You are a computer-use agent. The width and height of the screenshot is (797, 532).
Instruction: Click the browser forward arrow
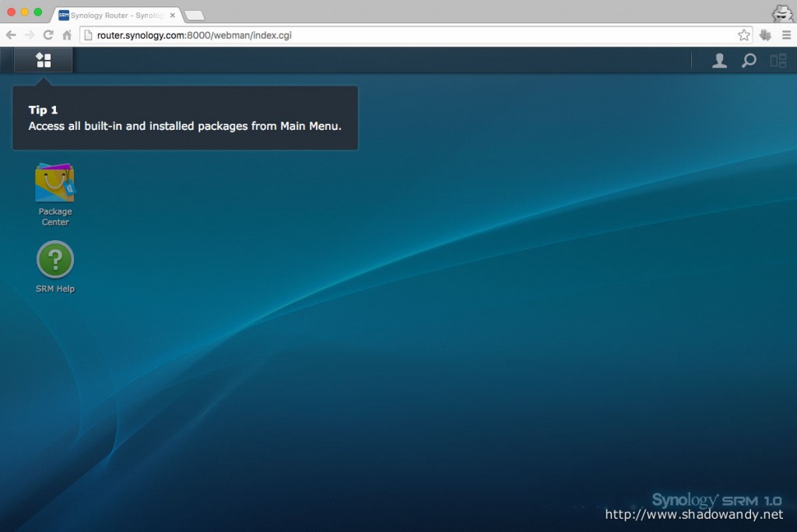30,35
